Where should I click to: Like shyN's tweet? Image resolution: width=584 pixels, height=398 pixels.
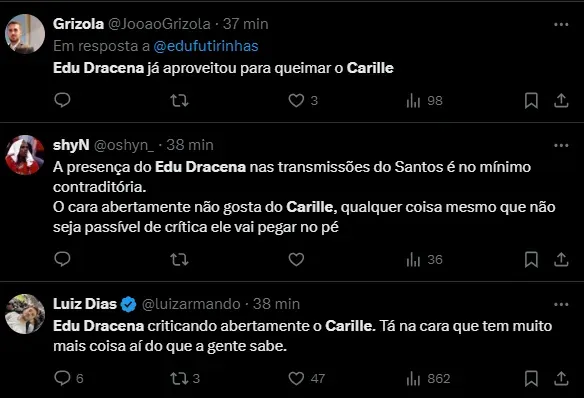point(296,260)
